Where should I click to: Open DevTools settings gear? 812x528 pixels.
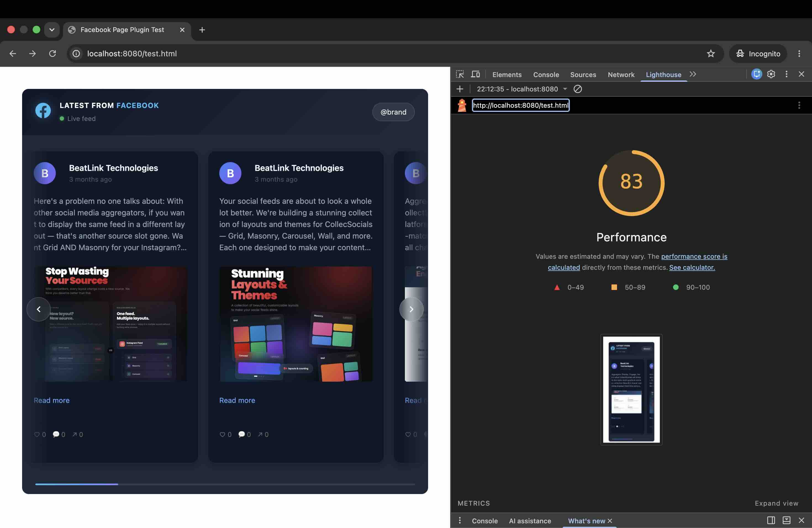tap(771, 74)
